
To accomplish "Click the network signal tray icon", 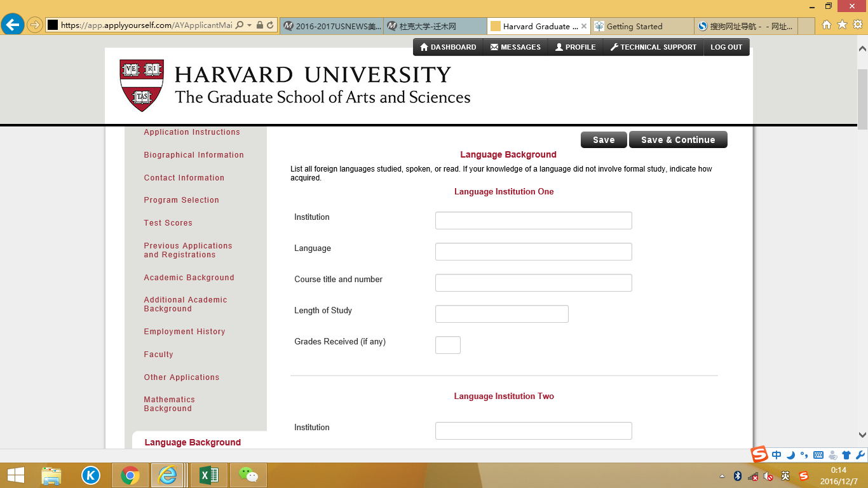I will pyautogui.click(x=753, y=475).
